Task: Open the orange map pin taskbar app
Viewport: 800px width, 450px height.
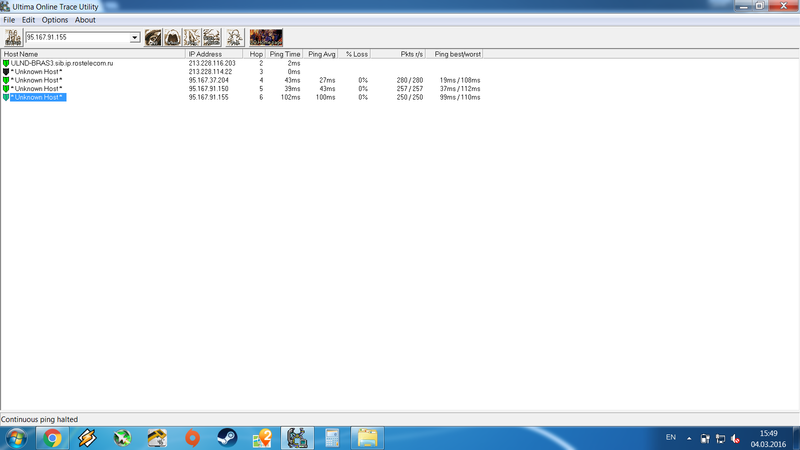Action: click(x=262, y=438)
